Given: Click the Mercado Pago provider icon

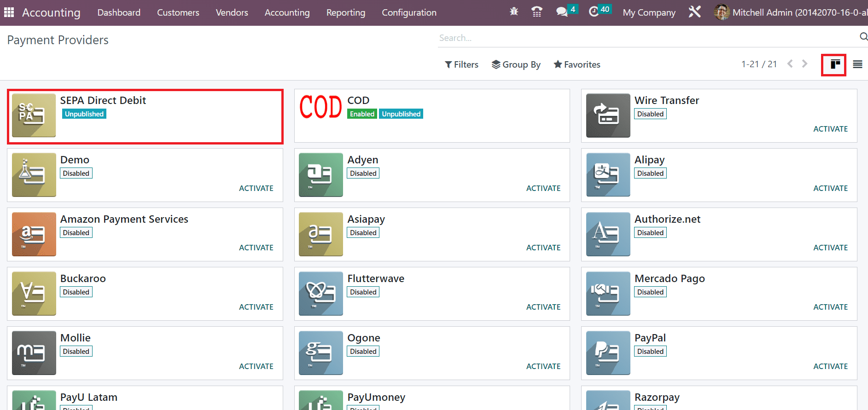Looking at the screenshot, I should (x=608, y=294).
